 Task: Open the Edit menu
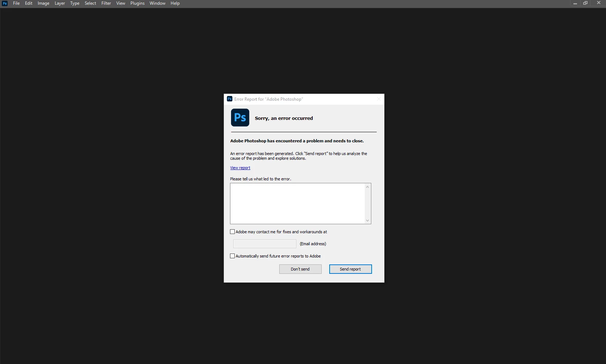point(29,3)
